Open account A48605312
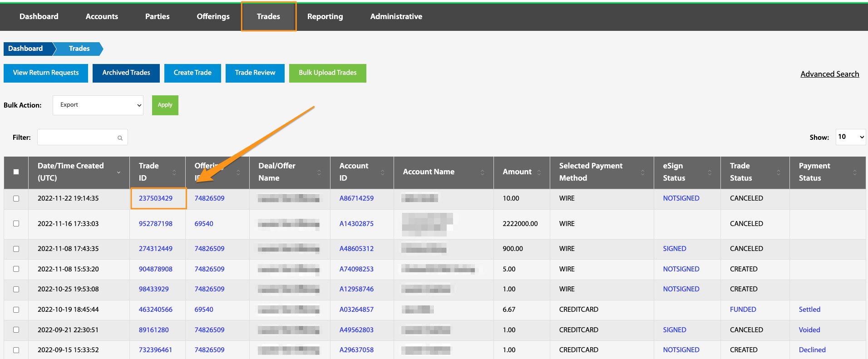The image size is (868, 359). tap(357, 249)
